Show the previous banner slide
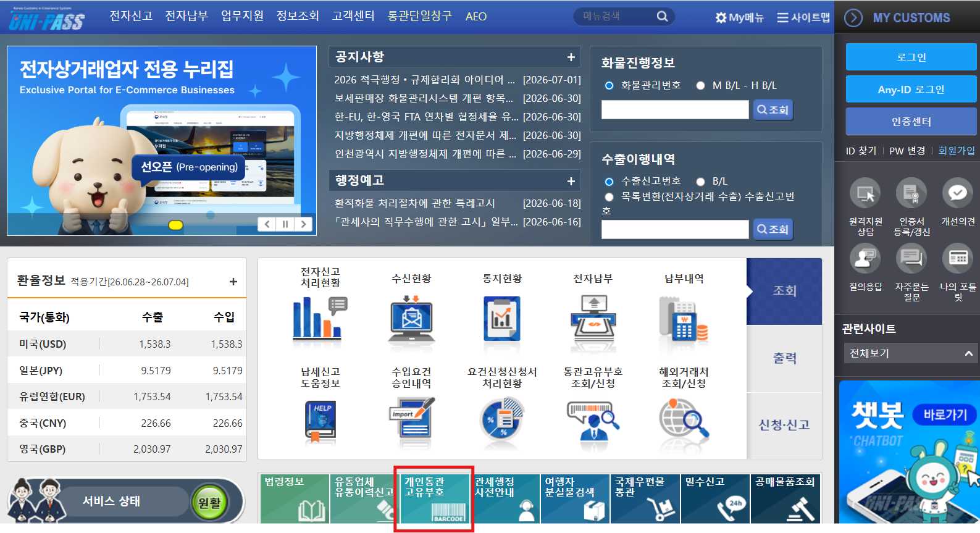This screenshot has height=533, width=980. tap(267, 224)
